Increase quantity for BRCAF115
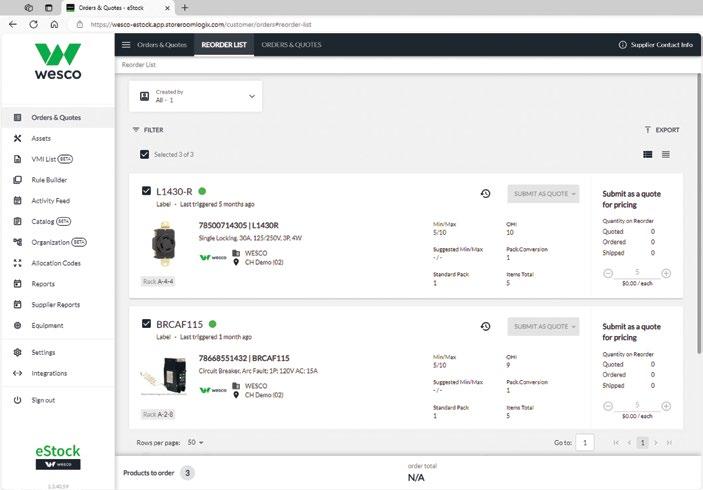The height and width of the screenshot is (490, 703). pos(666,406)
